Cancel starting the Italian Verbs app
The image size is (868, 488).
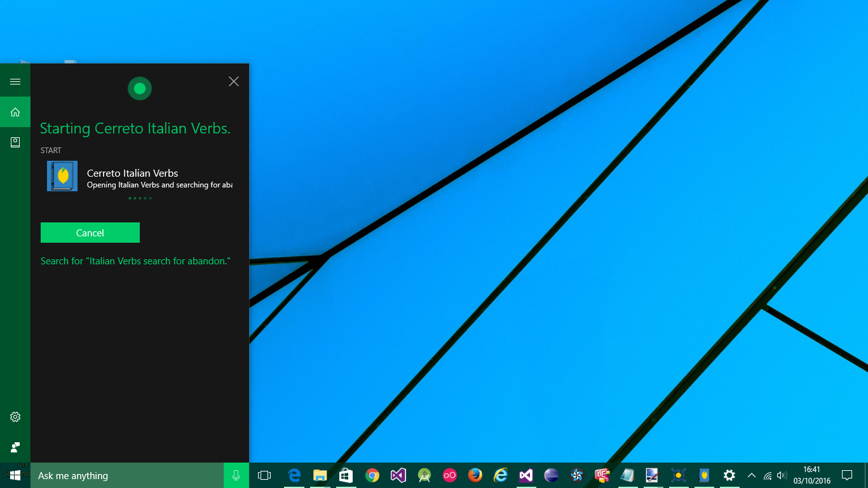[x=90, y=233]
